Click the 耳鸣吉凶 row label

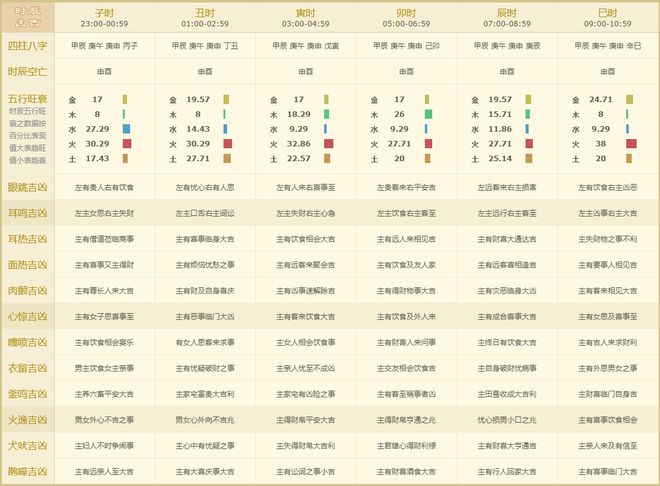[x=27, y=213]
